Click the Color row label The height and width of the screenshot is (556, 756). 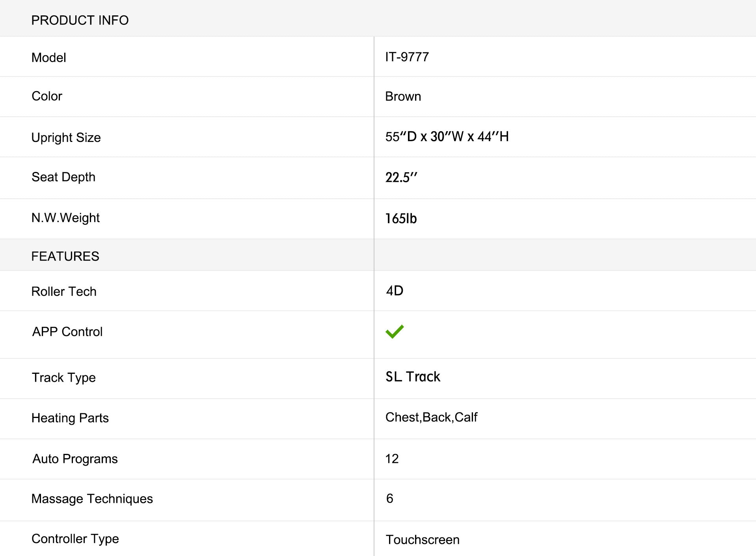coord(47,96)
